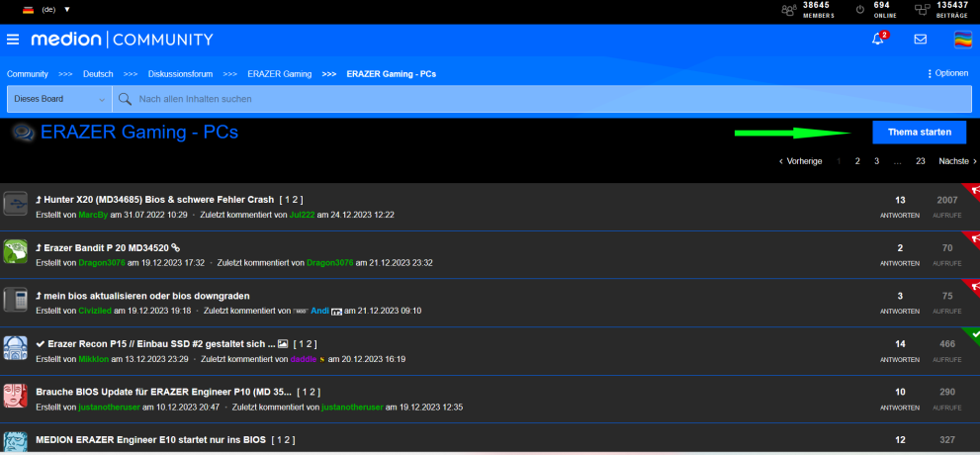Go to page 23 of threads
This screenshot has height=455, width=980.
(920, 160)
